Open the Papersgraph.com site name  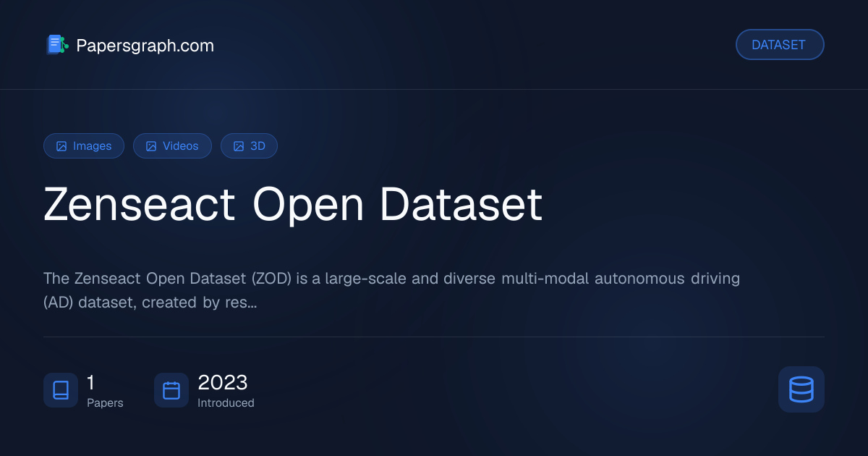coord(145,46)
